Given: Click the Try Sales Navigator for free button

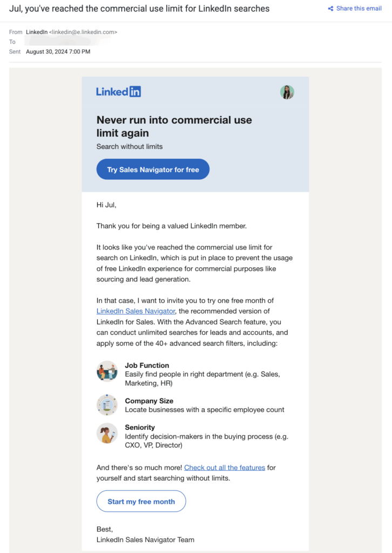Looking at the screenshot, I should (153, 169).
